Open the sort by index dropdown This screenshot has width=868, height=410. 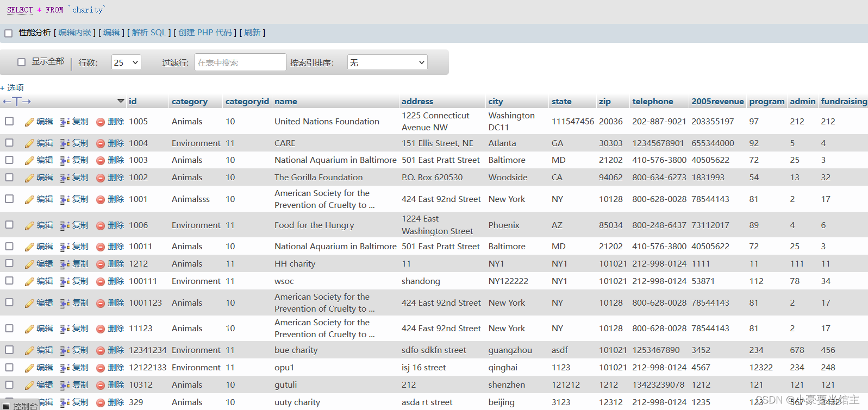(387, 62)
